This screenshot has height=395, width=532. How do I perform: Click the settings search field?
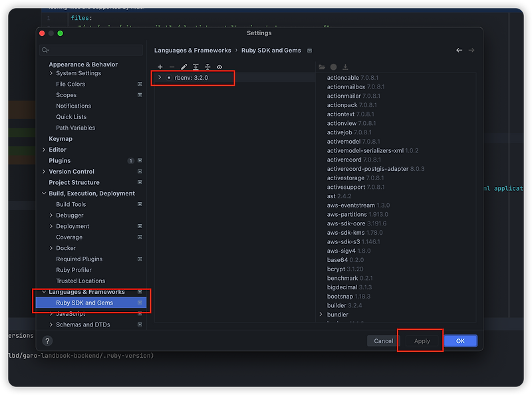[x=90, y=49]
